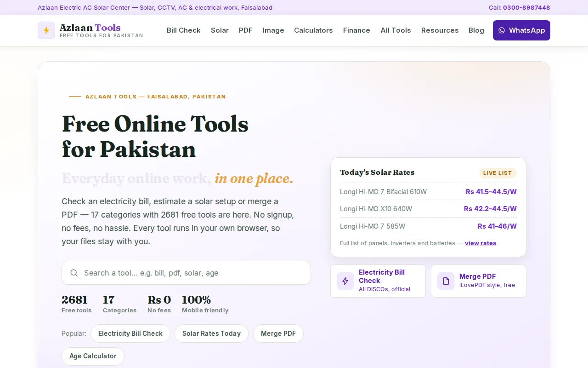Image resolution: width=588 pixels, height=368 pixels.
Task: Go to the Blog page
Action: tap(476, 30)
